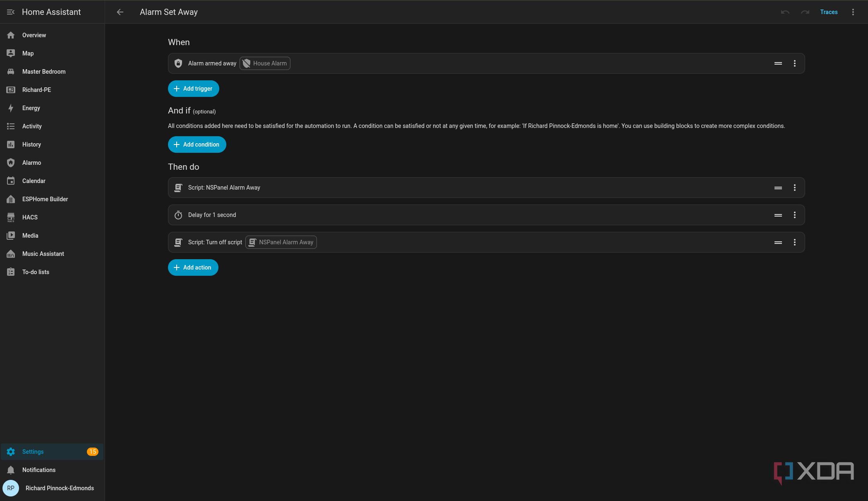Expand the Delay for 1 second action
Screen dimensions: 868x501
[486, 215]
